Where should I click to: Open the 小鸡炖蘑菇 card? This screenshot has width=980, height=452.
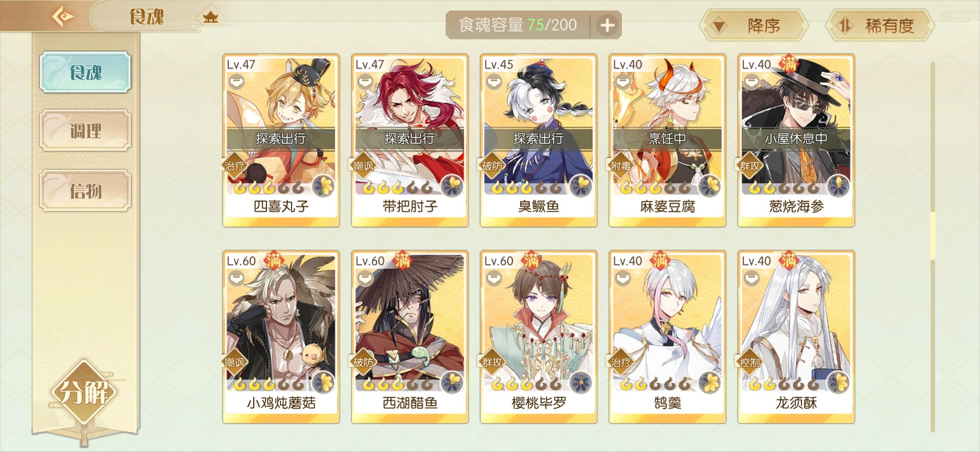pos(281,337)
